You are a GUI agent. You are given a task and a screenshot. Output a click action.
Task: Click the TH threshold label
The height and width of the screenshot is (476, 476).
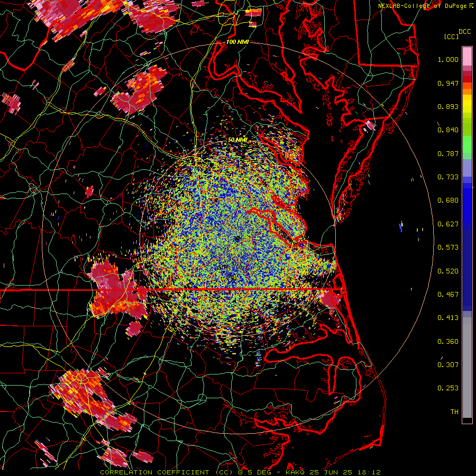click(x=454, y=412)
